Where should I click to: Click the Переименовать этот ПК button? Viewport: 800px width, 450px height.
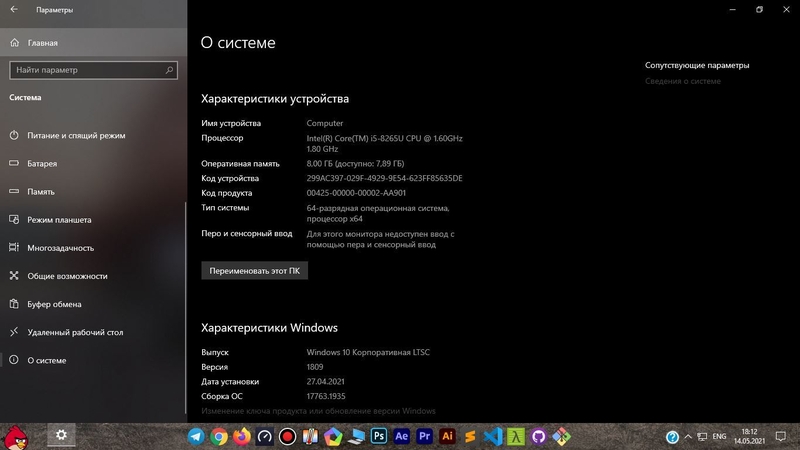click(254, 270)
